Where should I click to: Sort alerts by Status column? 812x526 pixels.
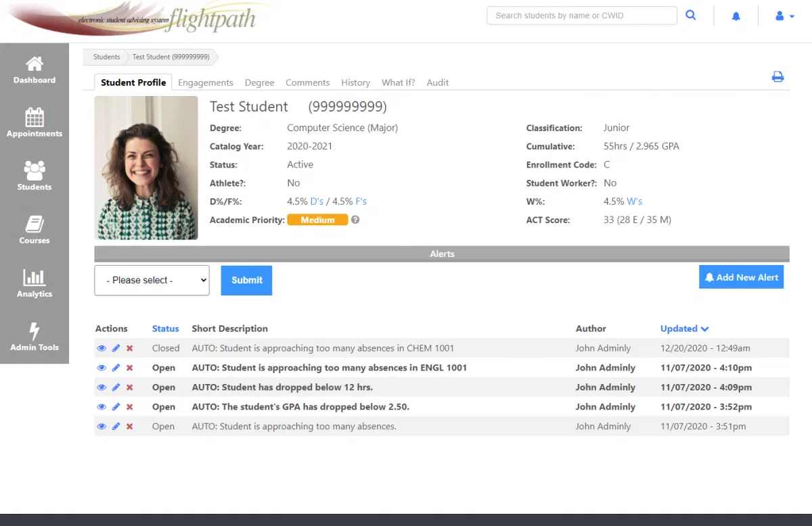166,329
